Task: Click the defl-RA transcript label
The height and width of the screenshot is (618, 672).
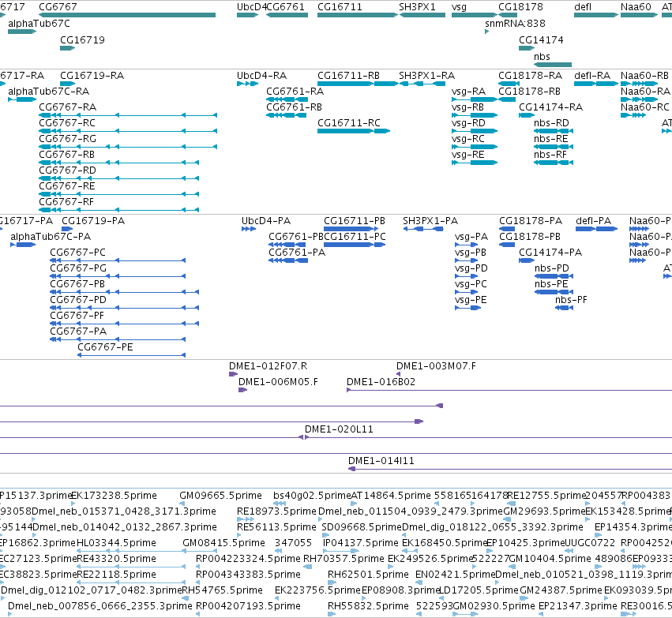Action: [x=592, y=76]
